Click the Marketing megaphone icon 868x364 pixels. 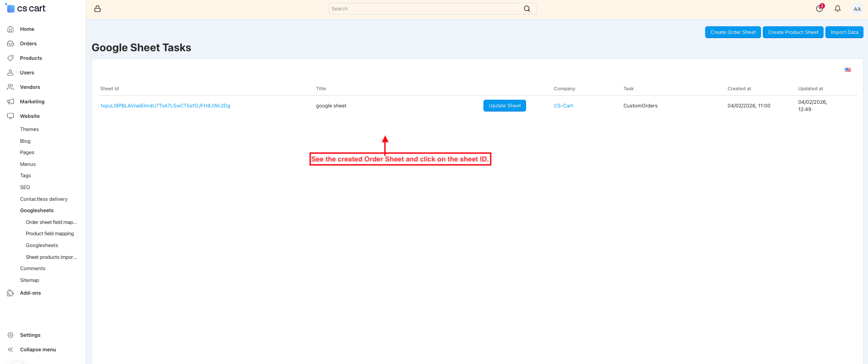(x=10, y=102)
